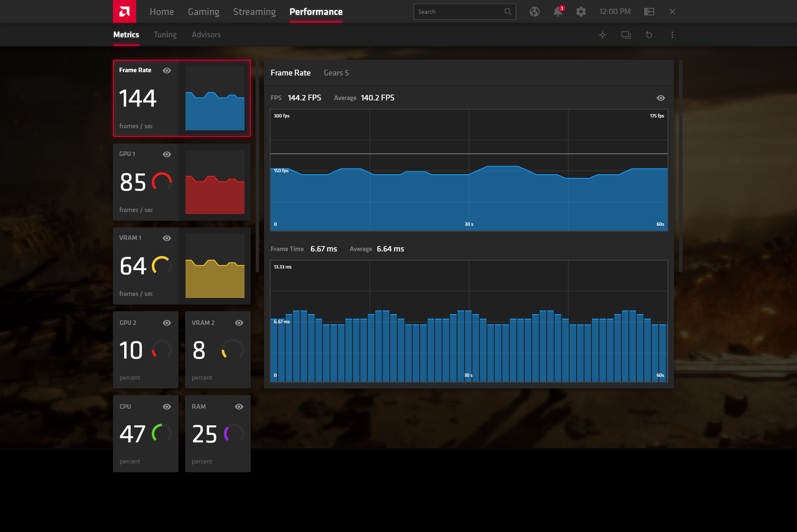Viewport: 797px width, 532px height.
Task: Switch to the Tuning tab
Action: coord(165,34)
